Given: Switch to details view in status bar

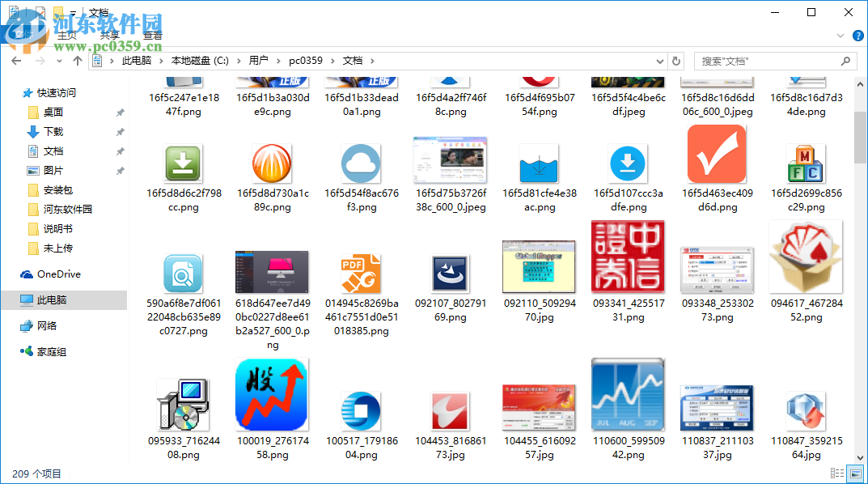Looking at the screenshot, I should tap(838, 473).
